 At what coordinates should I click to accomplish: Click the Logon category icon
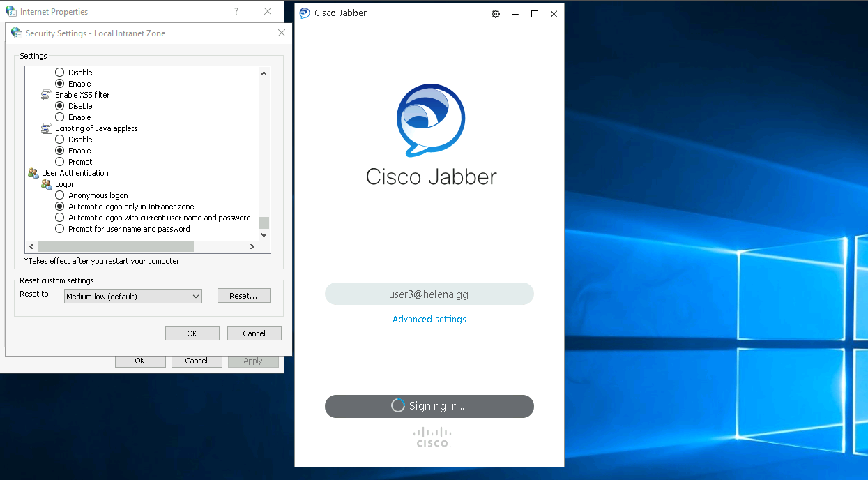tap(47, 184)
